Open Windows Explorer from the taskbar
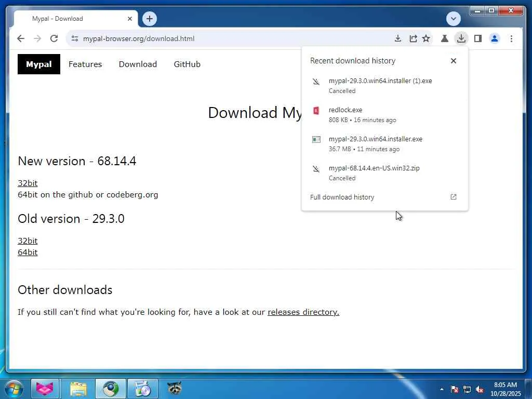532x399 pixels. point(78,389)
